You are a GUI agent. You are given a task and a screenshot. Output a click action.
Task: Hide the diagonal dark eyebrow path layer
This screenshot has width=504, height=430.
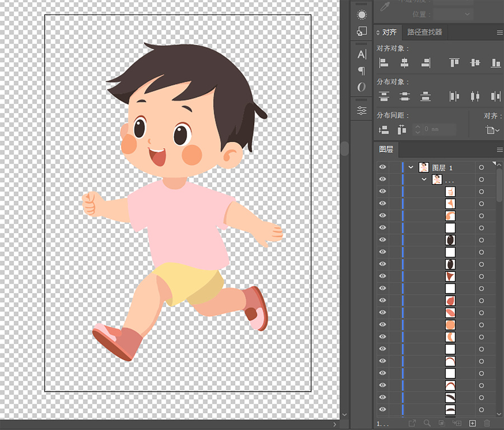pyautogui.click(x=382, y=397)
